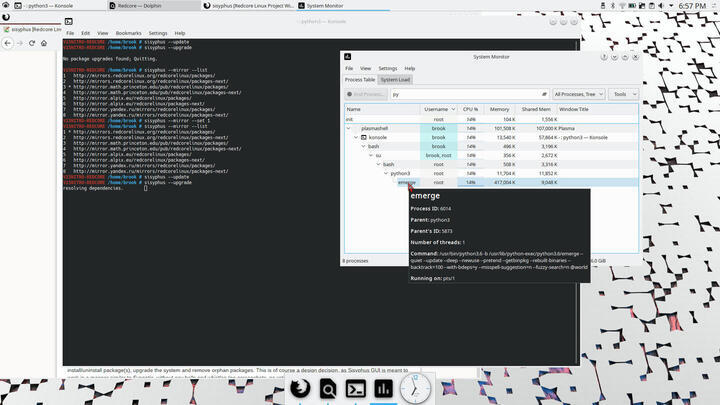The image size is (720, 405).
Task: Click the battery indicator tray icon
Action: (x=632, y=6)
